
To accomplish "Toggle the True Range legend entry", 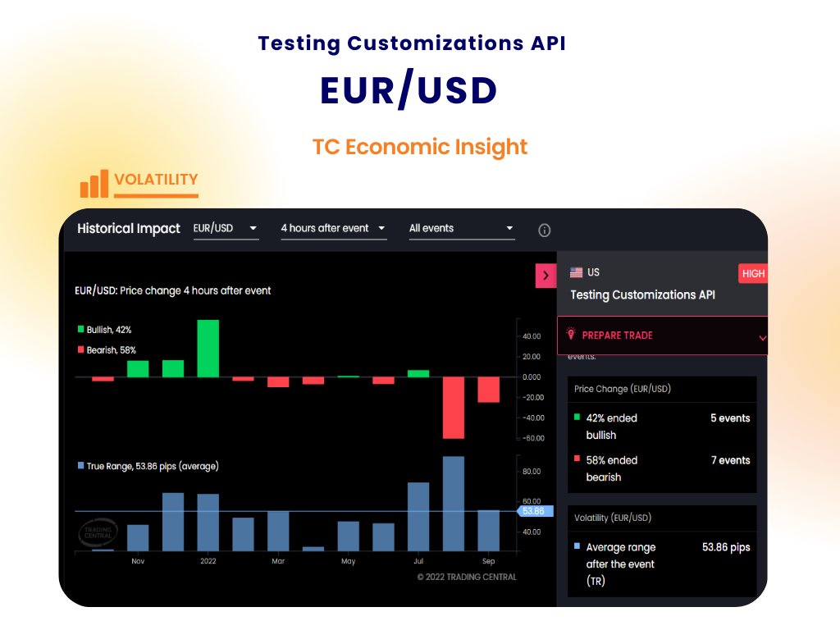I will [148, 466].
